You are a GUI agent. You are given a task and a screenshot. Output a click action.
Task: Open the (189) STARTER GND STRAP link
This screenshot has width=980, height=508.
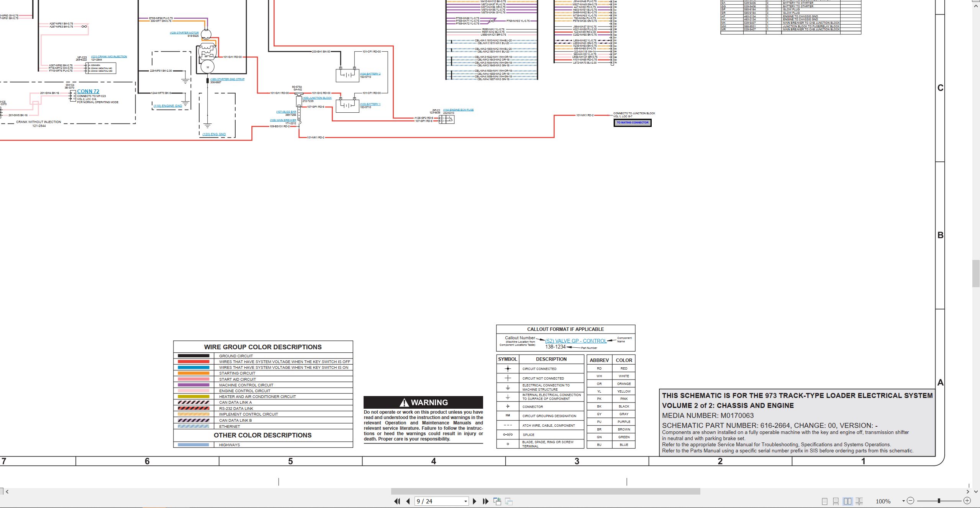tap(227, 79)
